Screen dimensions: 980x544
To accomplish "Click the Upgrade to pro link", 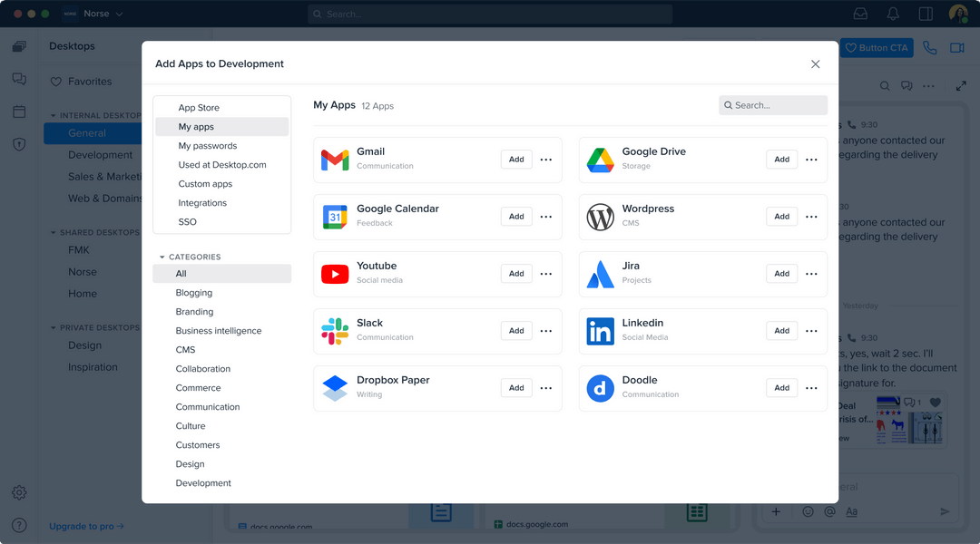I will (86, 526).
